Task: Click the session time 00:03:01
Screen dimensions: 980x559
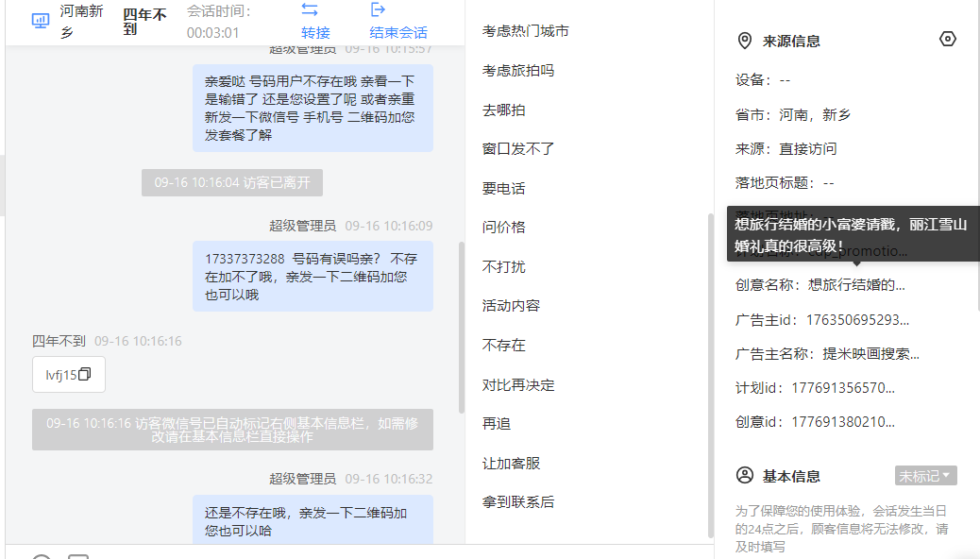Action: [212, 32]
